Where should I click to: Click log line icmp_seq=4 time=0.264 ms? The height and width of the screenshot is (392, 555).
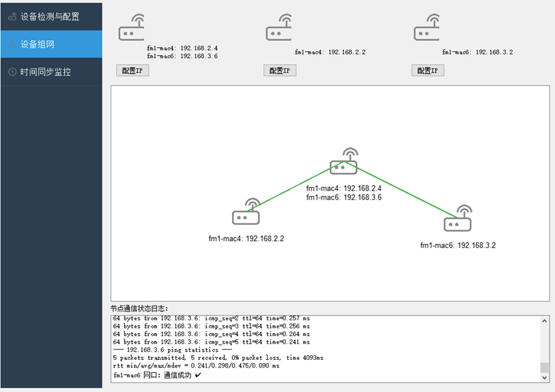(x=212, y=334)
